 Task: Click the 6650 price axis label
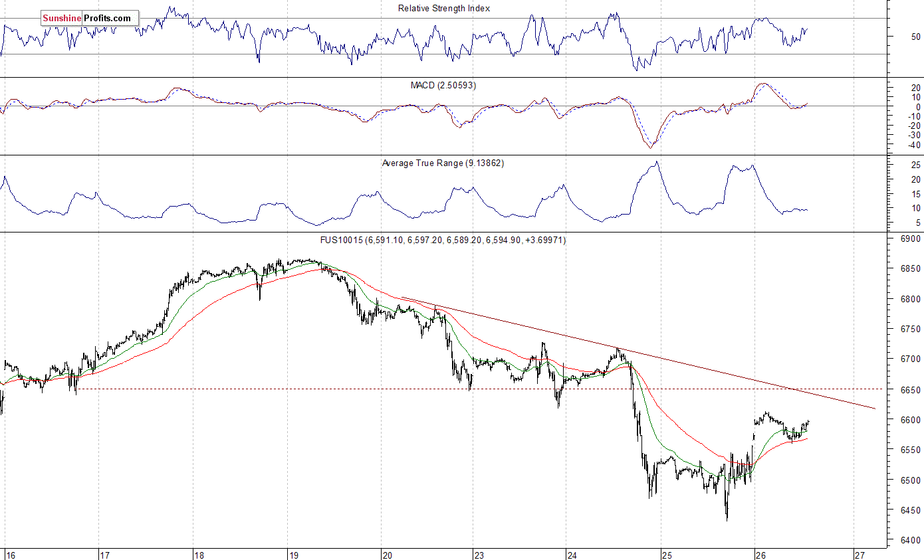click(x=911, y=390)
